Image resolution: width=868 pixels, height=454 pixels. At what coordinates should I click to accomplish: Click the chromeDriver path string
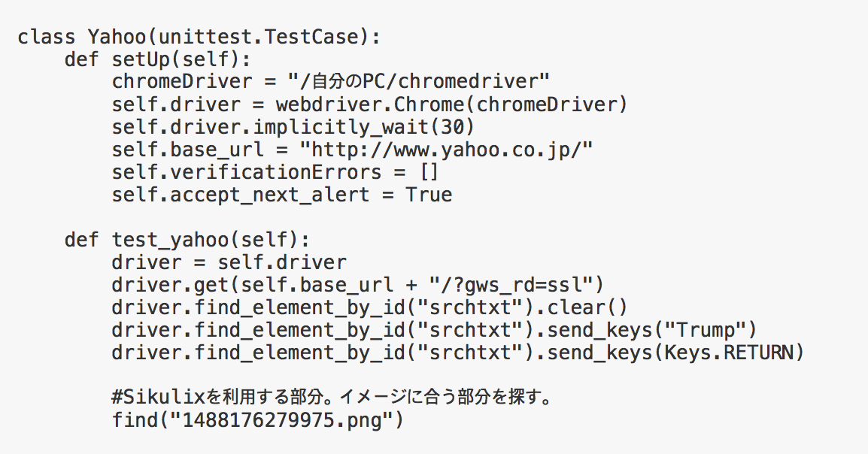point(419,82)
